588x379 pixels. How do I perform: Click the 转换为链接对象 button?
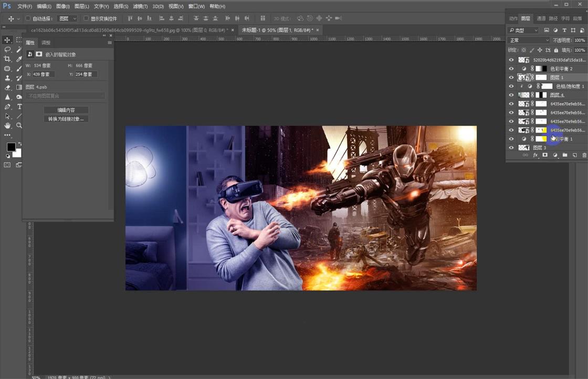66,119
